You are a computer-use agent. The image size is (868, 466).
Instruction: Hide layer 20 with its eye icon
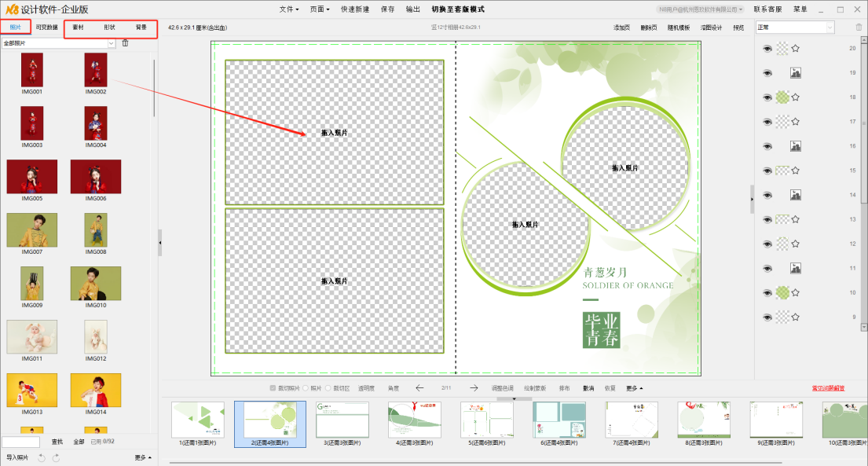point(767,49)
